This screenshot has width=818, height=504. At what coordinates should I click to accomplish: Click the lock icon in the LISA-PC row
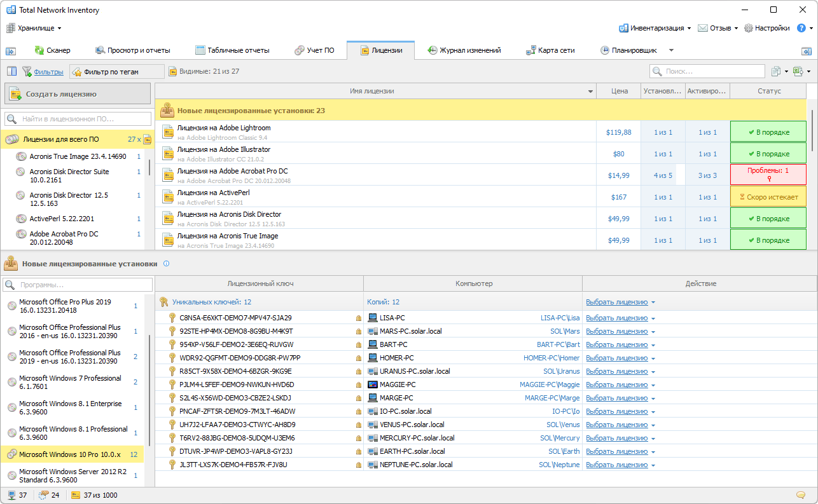pyautogui.click(x=358, y=318)
